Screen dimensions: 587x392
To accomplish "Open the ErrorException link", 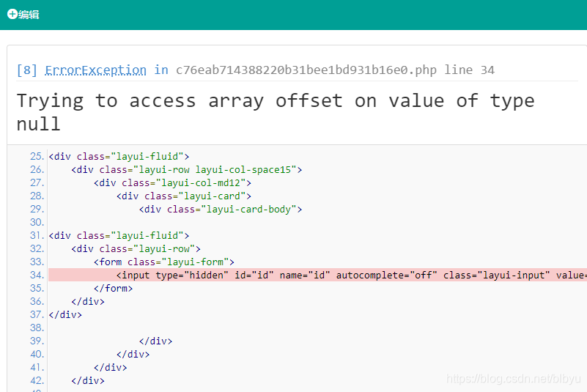I will (95, 70).
